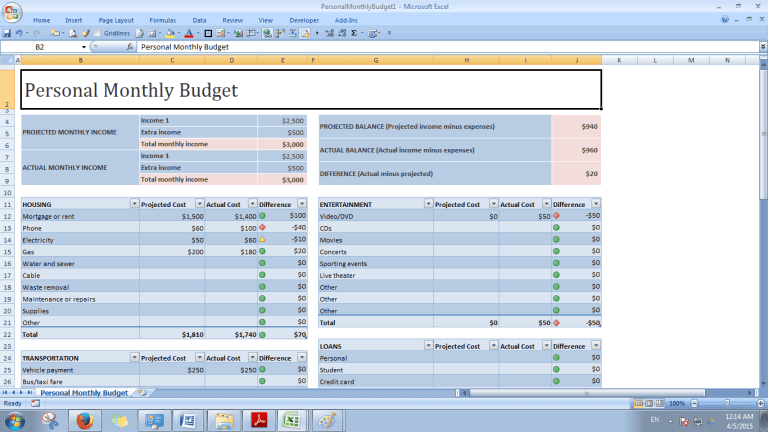Image resolution: width=768 pixels, height=432 pixels.
Task: Open Housing Actual Cost filter dropdown
Action: (x=252, y=204)
